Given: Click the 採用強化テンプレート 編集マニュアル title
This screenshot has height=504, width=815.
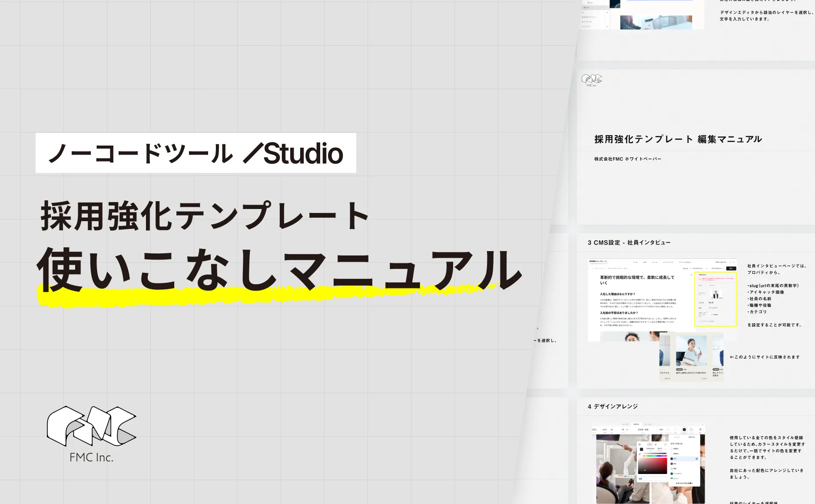Looking at the screenshot, I should [x=678, y=139].
